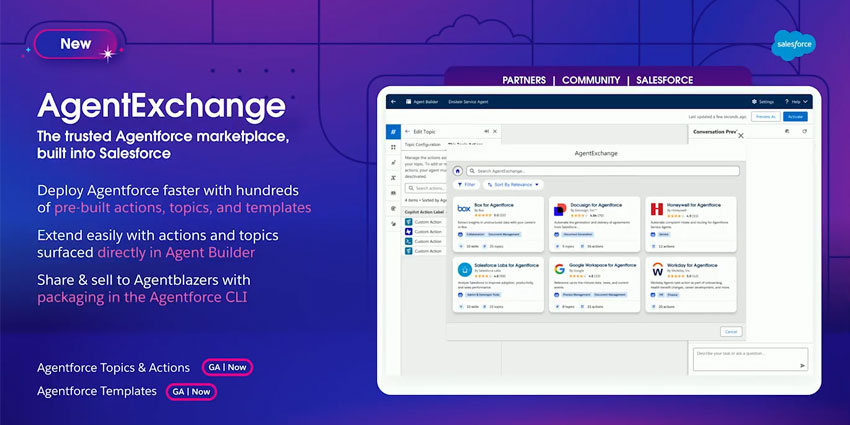Click Cancel in the AgentExchange dialog
Screen dimensions: 850x425
point(731,332)
